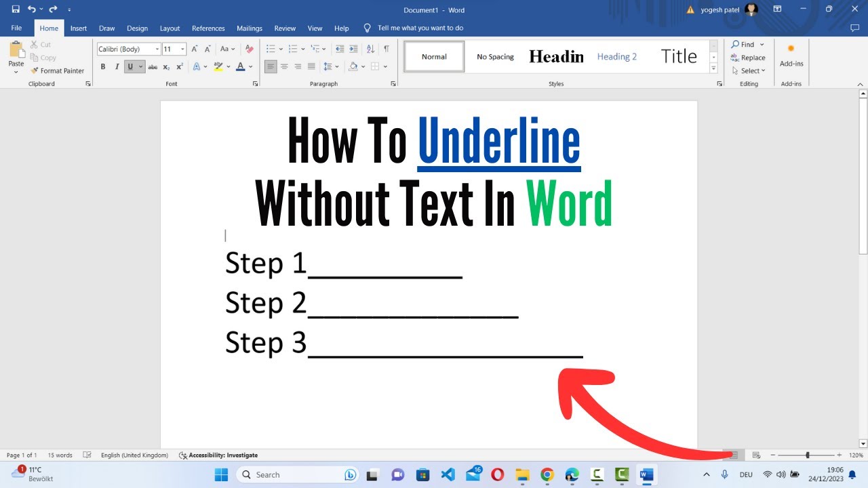
Task: Apply text highlight color
Action: click(217, 66)
